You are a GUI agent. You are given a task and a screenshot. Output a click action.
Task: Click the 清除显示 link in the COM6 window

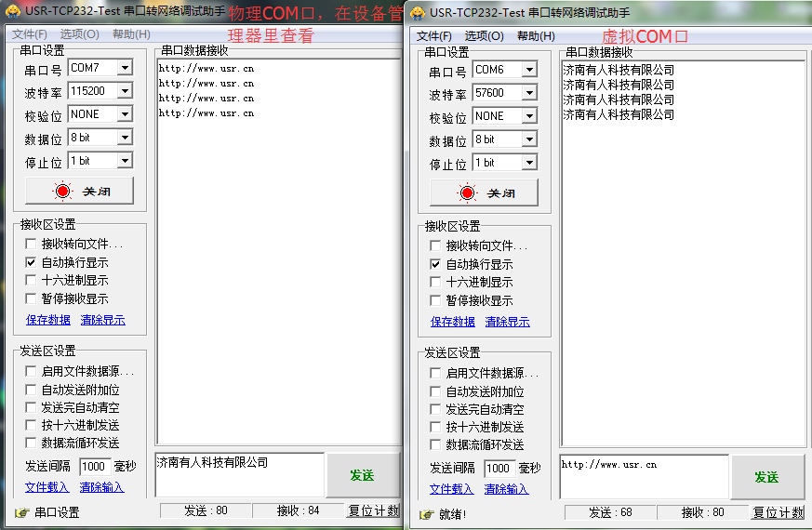coord(507,322)
